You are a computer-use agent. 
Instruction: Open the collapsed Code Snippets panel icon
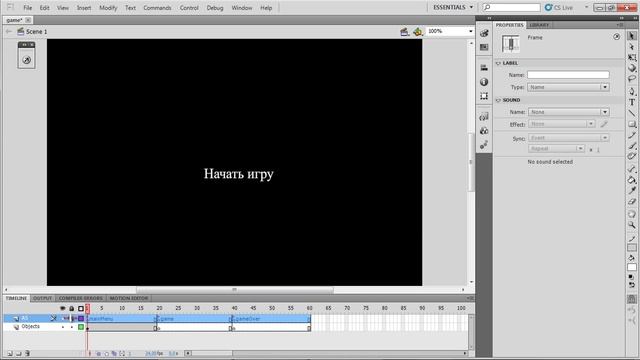click(x=484, y=117)
